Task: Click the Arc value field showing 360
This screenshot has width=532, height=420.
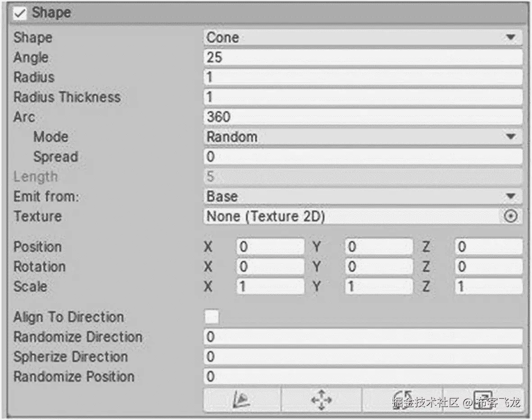Action: pos(363,117)
